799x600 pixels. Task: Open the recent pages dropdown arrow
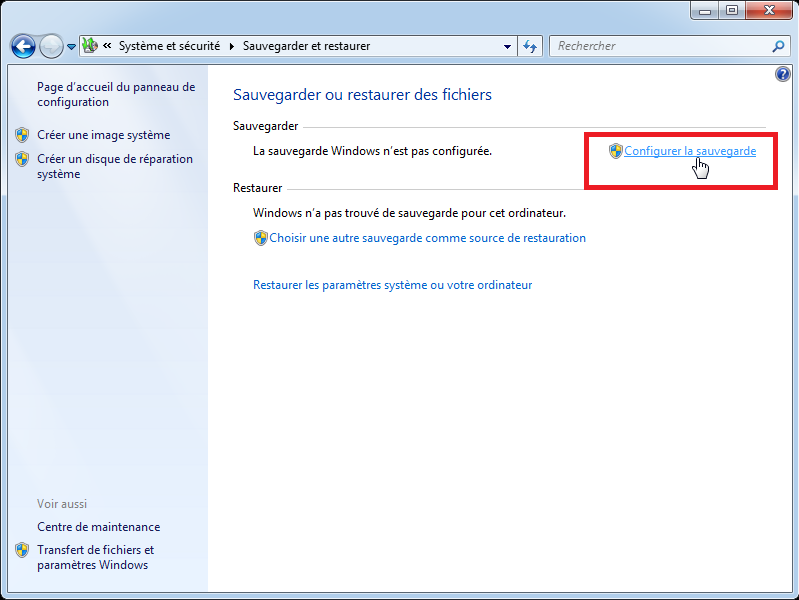click(71, 47)
